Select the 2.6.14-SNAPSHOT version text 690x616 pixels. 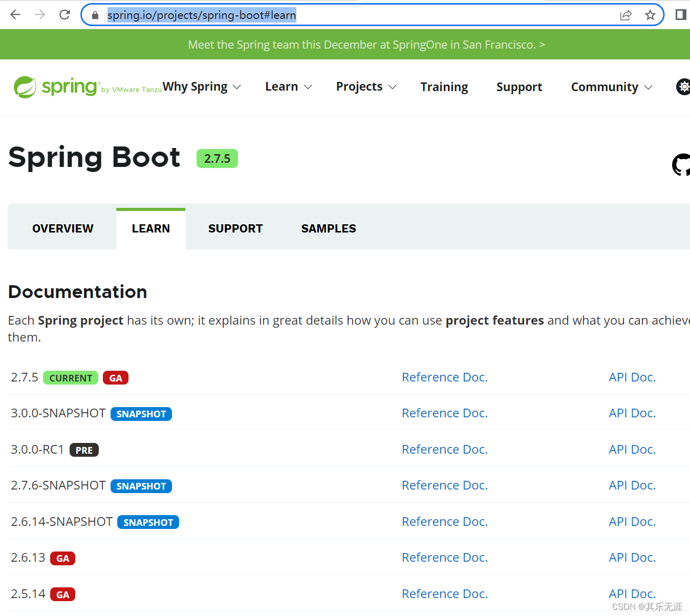point(61,522)
